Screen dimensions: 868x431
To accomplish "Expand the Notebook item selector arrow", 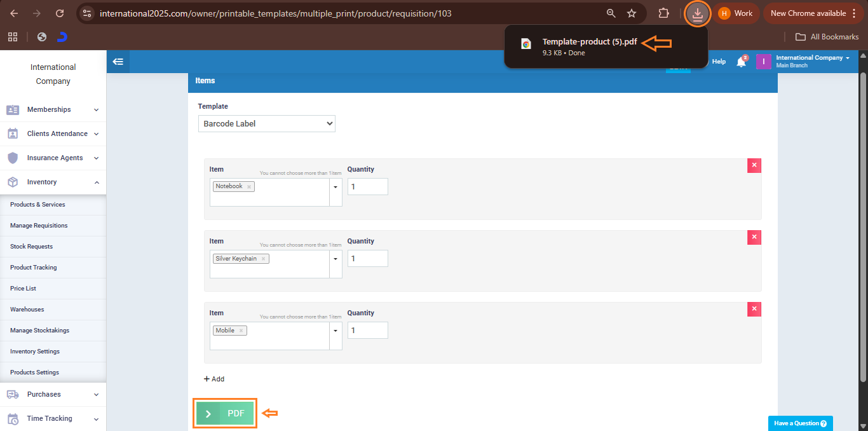I will point(336,187).
